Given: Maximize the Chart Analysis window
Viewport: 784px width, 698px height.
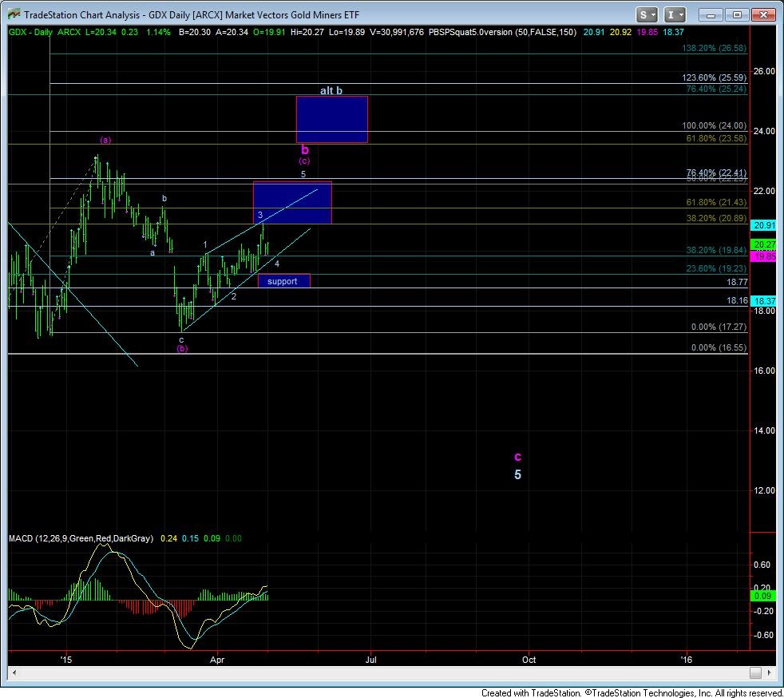Looking at the screenshot, I should (736, 14).
